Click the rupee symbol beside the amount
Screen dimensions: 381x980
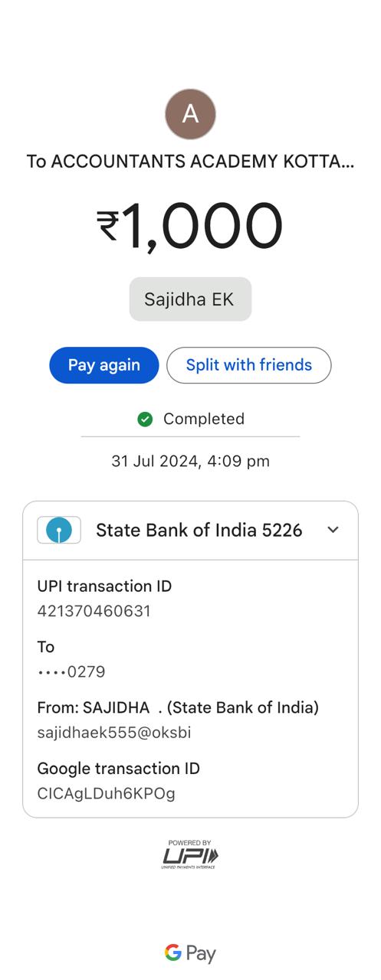click(107, 226)
